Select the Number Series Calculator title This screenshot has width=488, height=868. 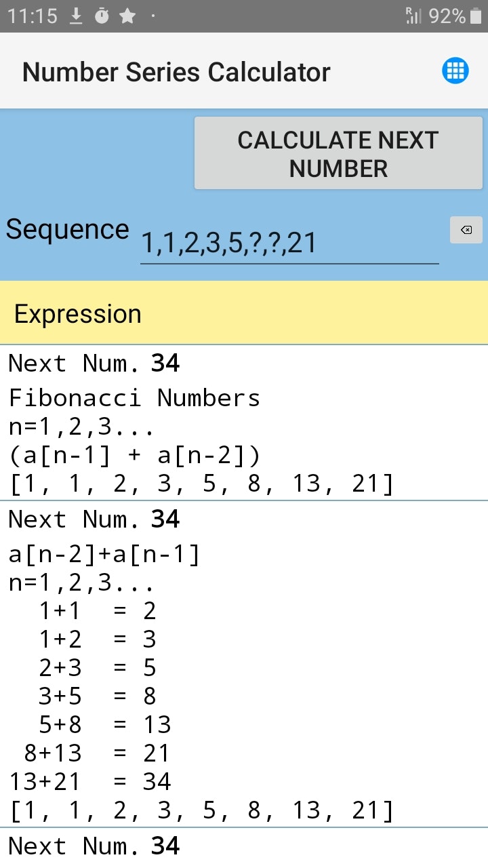click(x=176, y=72)
